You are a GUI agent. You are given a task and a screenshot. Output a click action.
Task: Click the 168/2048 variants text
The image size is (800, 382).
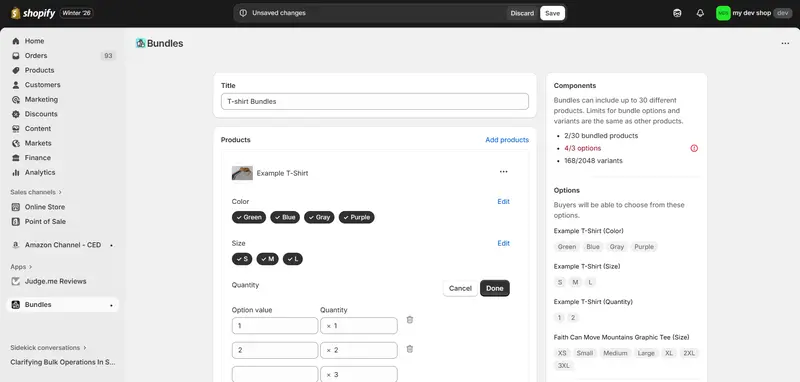click(x=593, y=161)
